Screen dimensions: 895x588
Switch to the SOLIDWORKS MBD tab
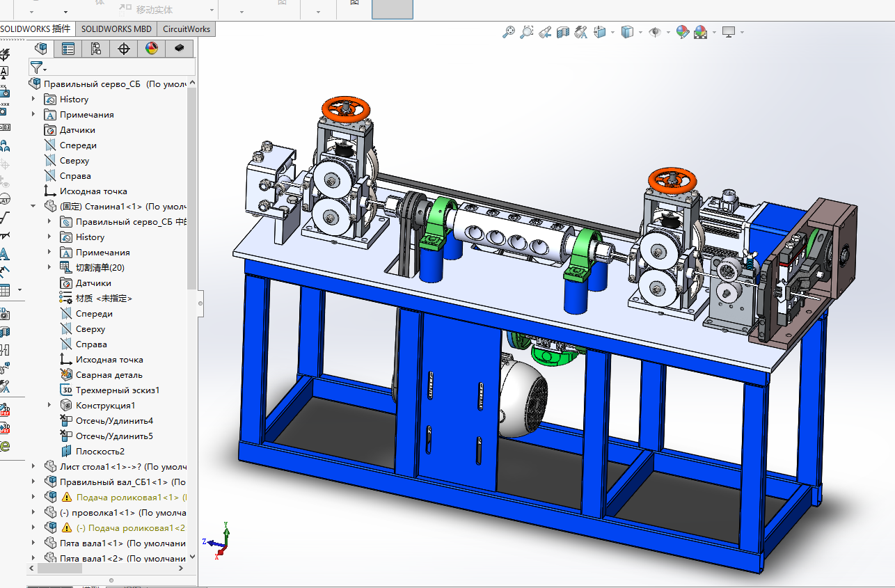(x=116, y=29)
